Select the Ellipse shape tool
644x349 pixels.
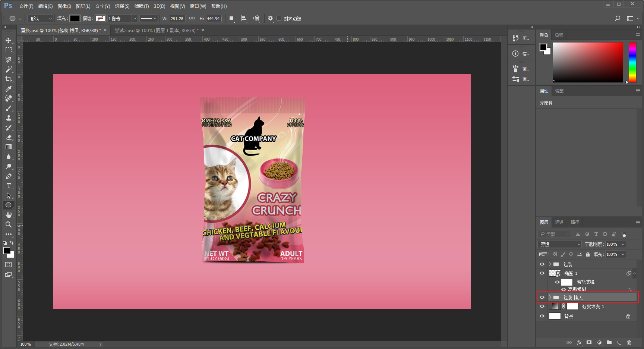point(9,205)
